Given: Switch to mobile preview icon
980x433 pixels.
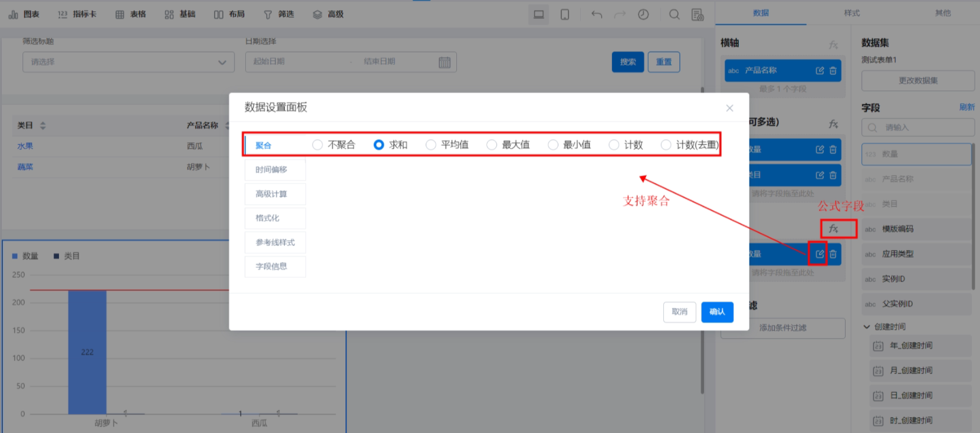Looking at the screenshot, I should [564, 14].
